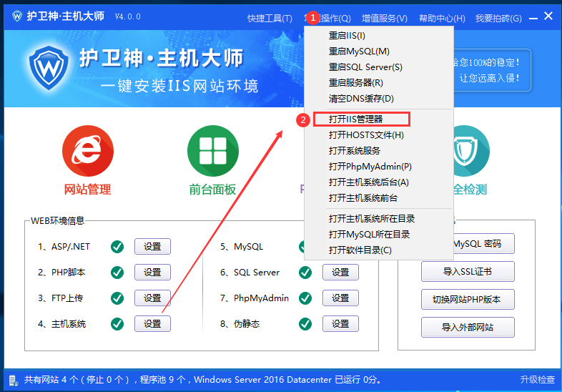The image size is (562, 392).
Task: Click the status bar info icon
Action: (x=13, y=380)
